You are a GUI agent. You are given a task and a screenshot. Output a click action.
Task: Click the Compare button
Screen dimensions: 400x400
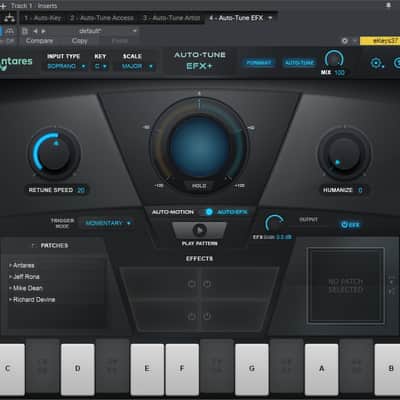point(39,41)
